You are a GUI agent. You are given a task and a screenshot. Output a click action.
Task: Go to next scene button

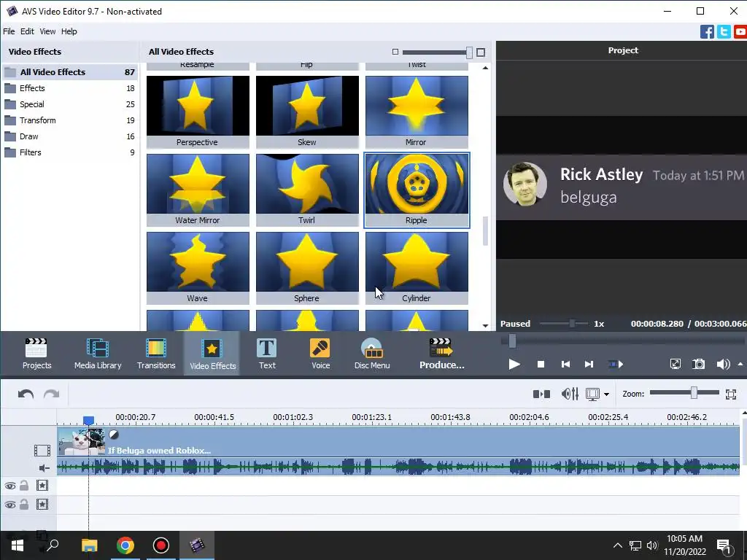pos(616,365)
